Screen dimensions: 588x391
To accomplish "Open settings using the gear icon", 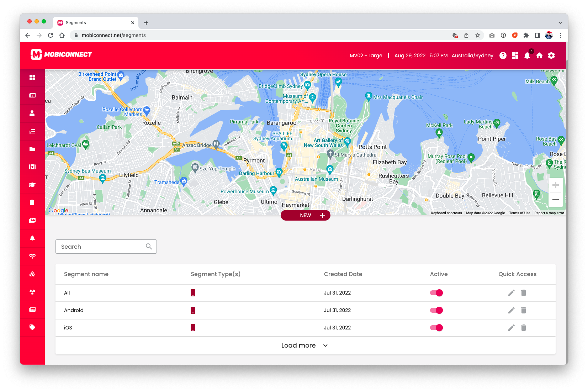I will point(551,56).
